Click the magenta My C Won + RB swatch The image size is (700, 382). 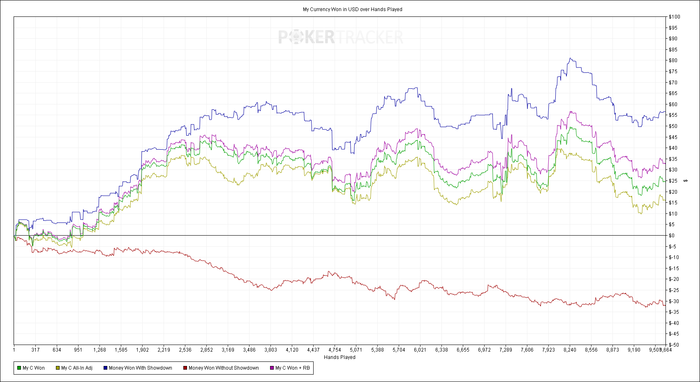pyautogui.click(x=271, y=368)
